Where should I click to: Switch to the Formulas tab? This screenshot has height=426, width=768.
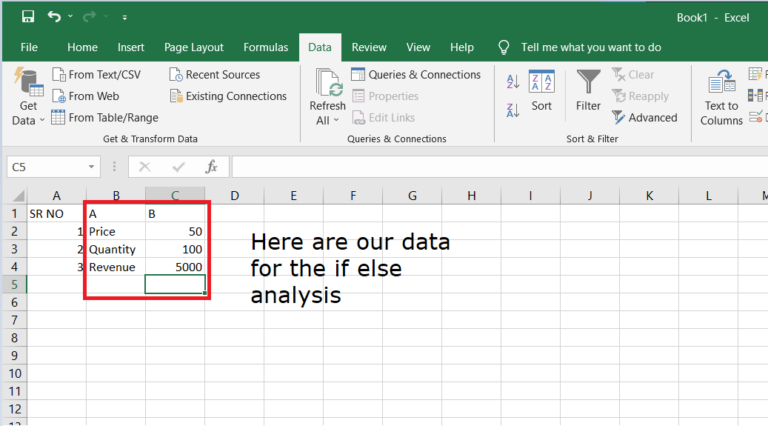(265, 47)
